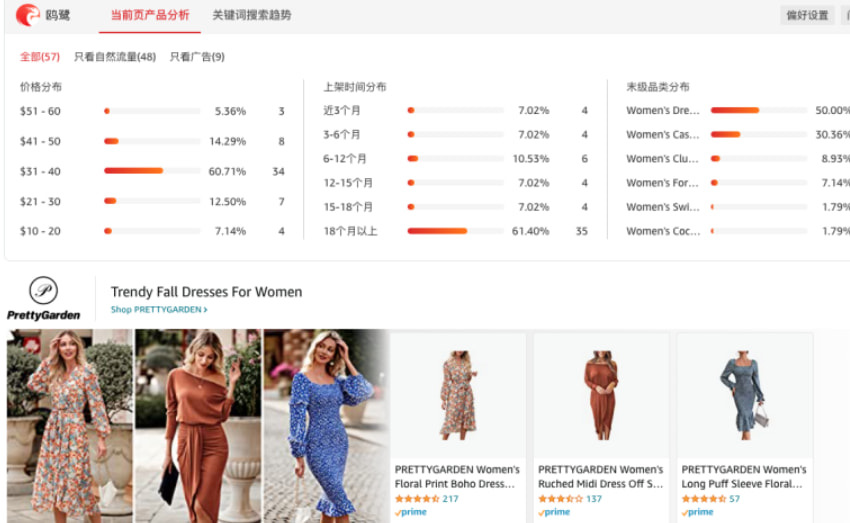Select the 3-6个月 listing-time row
Viewport: 850px width, 523px height.
[455, 134]
